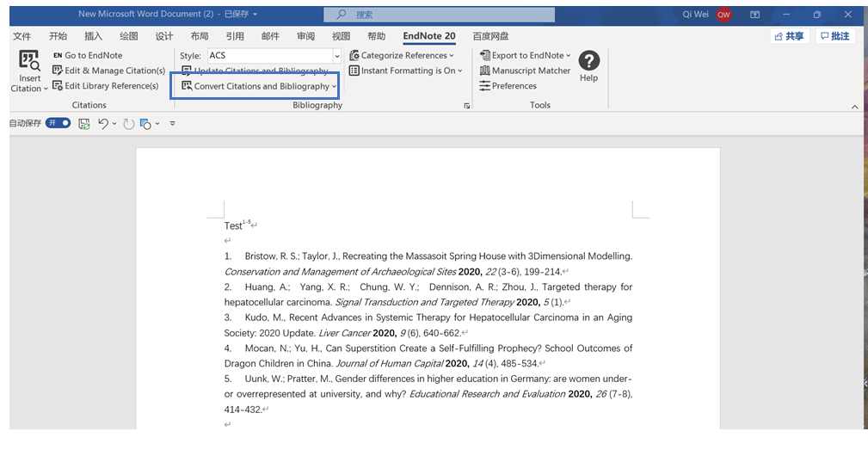Expand the Style dropdown arrow
Viewport: 868px width, 450px height.
(x=336, y=56)
